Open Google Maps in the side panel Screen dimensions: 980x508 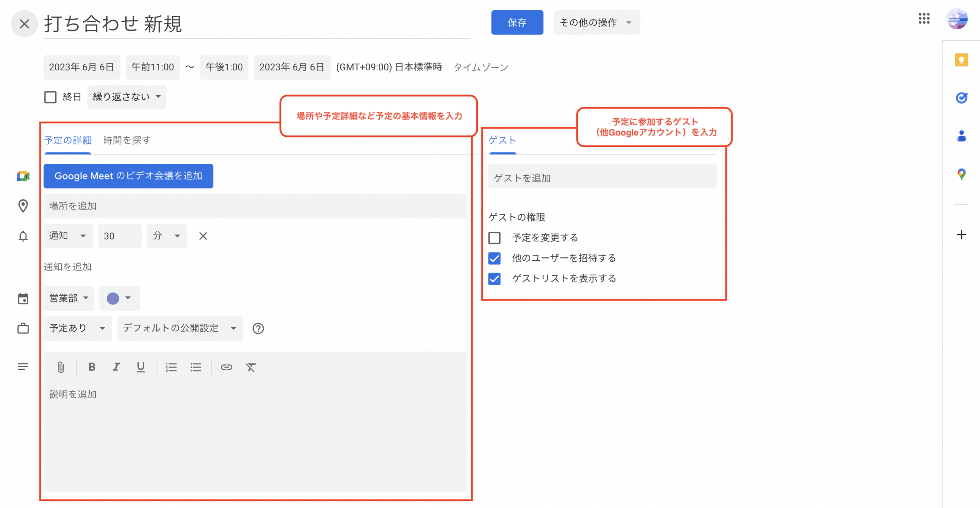961,174
